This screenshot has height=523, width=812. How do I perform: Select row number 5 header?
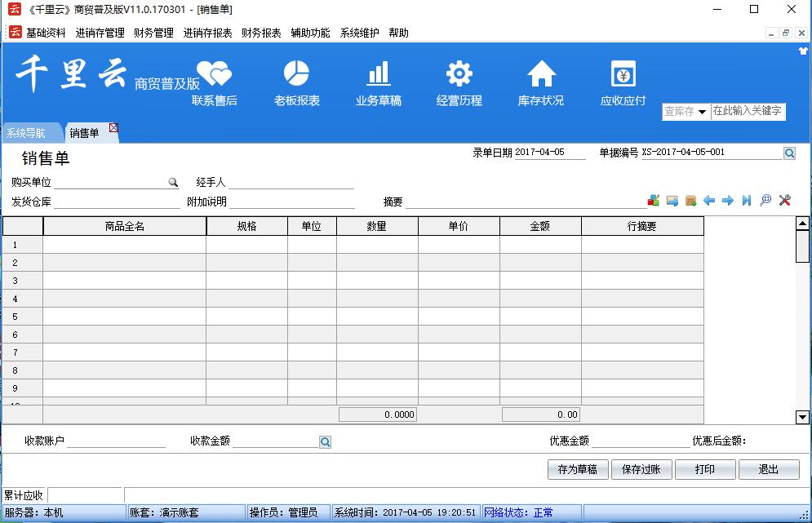point(23,317)
